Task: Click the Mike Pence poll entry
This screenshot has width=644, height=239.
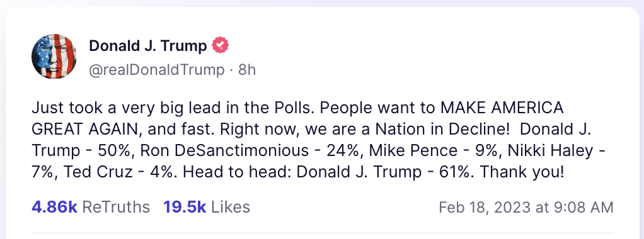Action: 413,151
